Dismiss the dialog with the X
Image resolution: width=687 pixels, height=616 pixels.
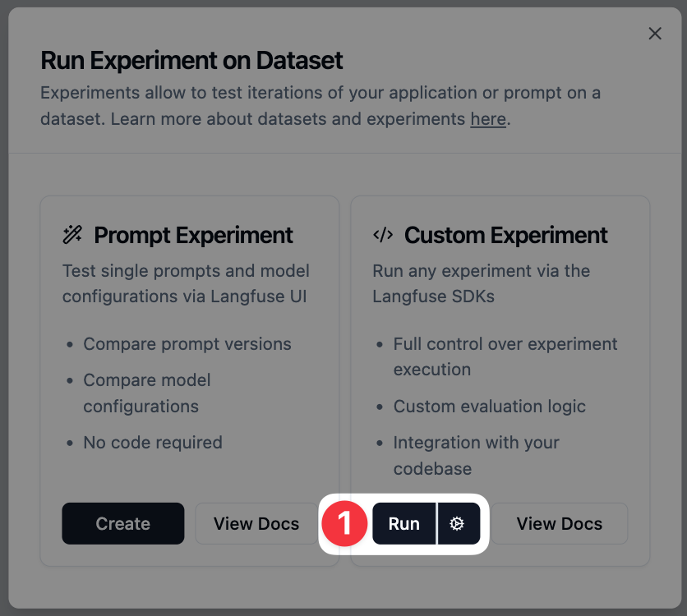(x=655, y=34)
